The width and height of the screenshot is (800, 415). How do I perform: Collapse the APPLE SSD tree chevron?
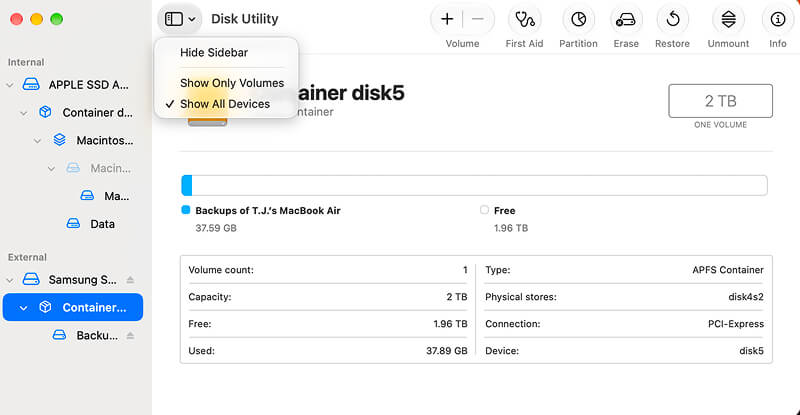pyautogui.click(x=10, y=85)
